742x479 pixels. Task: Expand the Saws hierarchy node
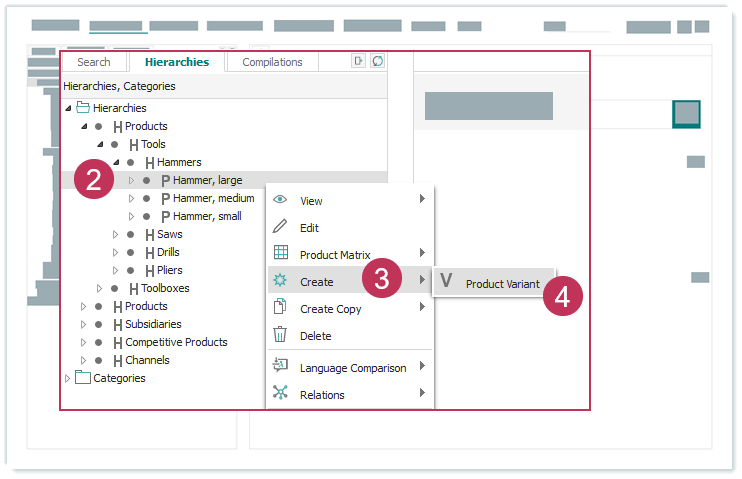(116, 234)
